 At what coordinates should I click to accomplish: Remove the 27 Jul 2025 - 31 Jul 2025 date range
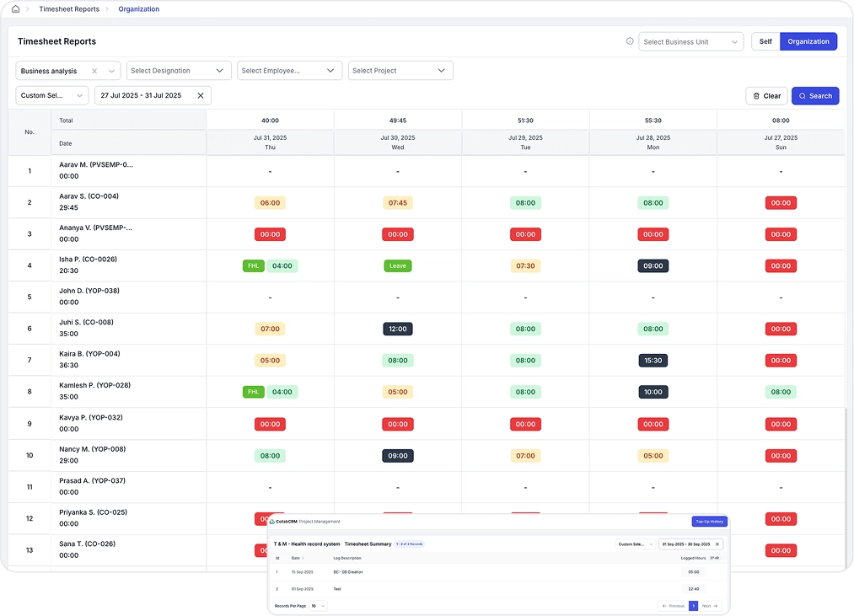(x=201, y=95)
